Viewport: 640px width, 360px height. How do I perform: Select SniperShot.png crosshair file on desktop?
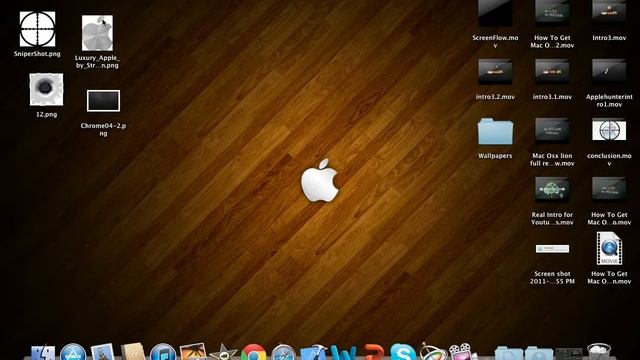(x=37, y=29)
